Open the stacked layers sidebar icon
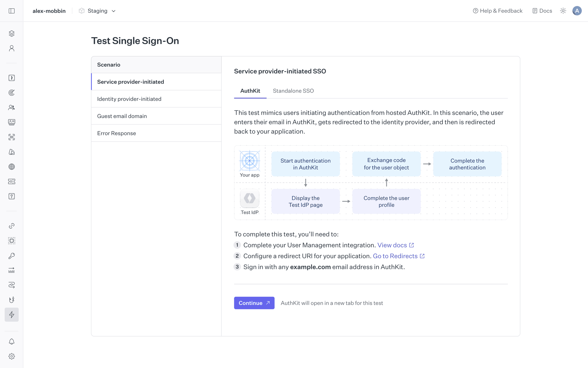588x368 pixels. (x=12, y=33)
